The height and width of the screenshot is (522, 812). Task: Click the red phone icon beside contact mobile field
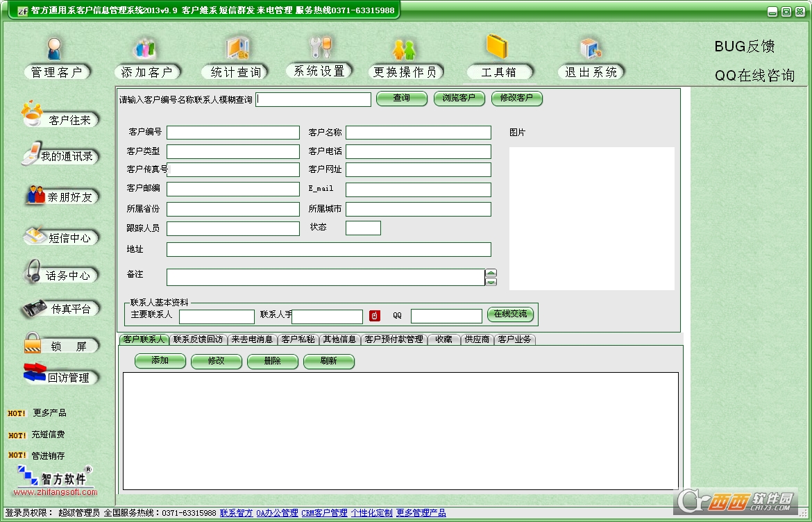(x=375, y=316)
